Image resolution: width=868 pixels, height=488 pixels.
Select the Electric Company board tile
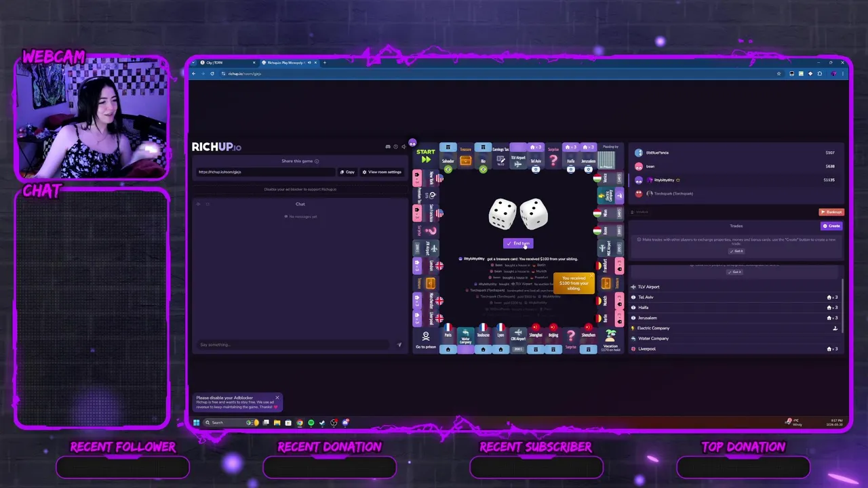(x=610, y=195)
